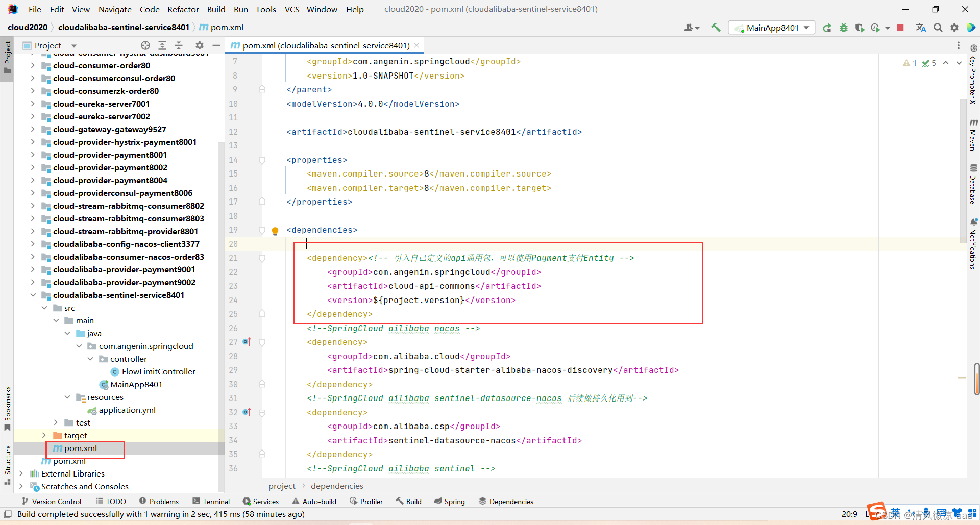
Task: Run MainApp8401 with the rerun icon
Action: click(x=827, y=28)
